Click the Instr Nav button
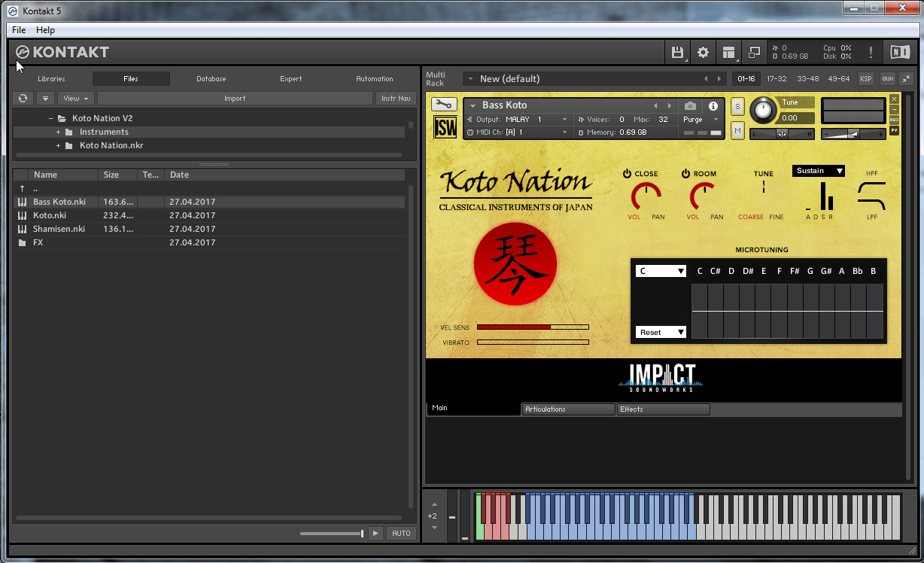This screenshot has height=563, width=924. (396, 99)
